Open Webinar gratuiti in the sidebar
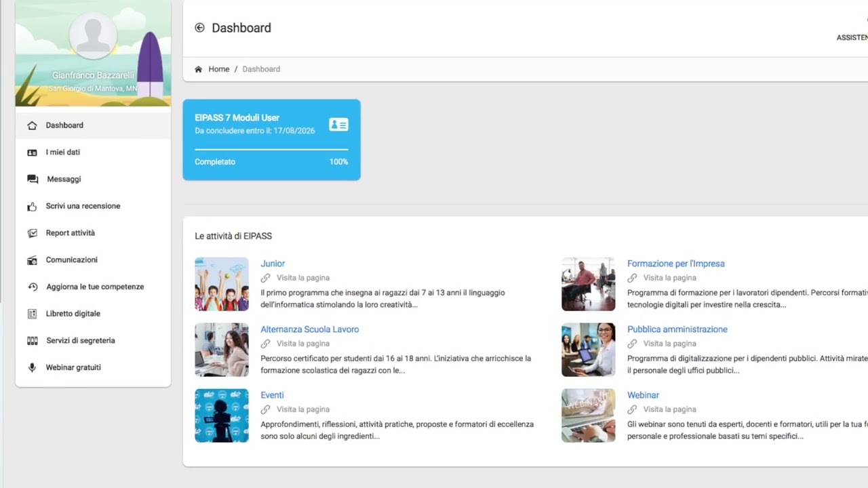The image size is (868, 488). click(93, 367)
